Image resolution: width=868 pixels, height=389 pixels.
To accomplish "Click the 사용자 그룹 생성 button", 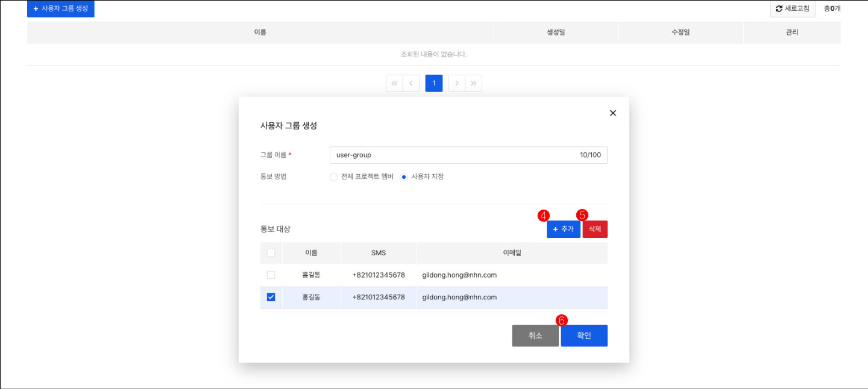I will click(61, 8).
